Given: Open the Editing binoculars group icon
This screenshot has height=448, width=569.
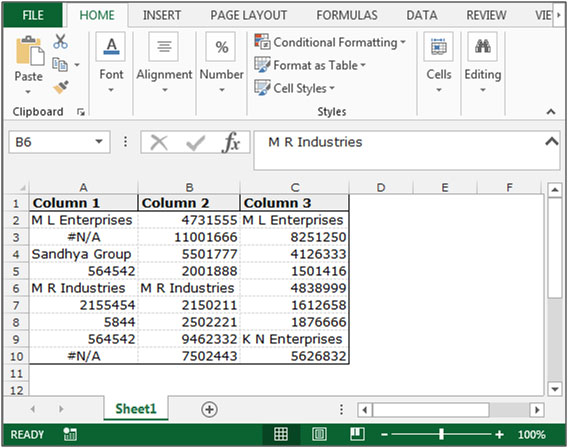Looking at the screenshot, I should (x=483, y=46).
